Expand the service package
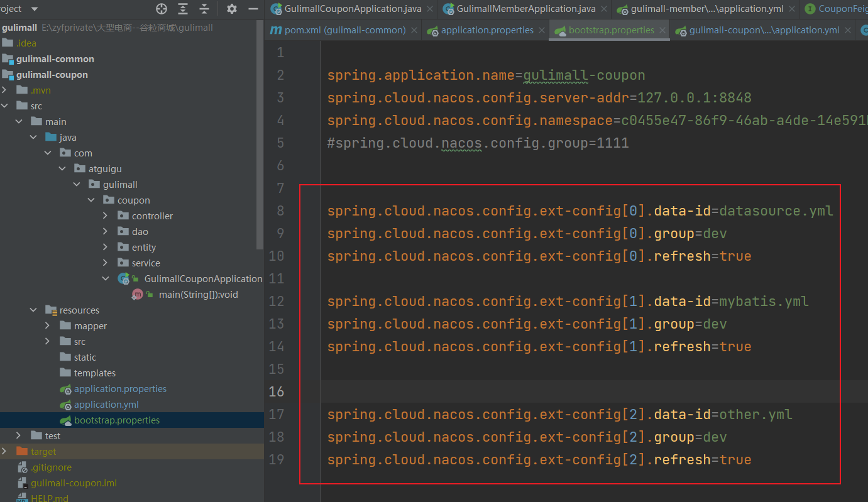Viewport: 868px width, 502px height. click(x=106, y=263)
